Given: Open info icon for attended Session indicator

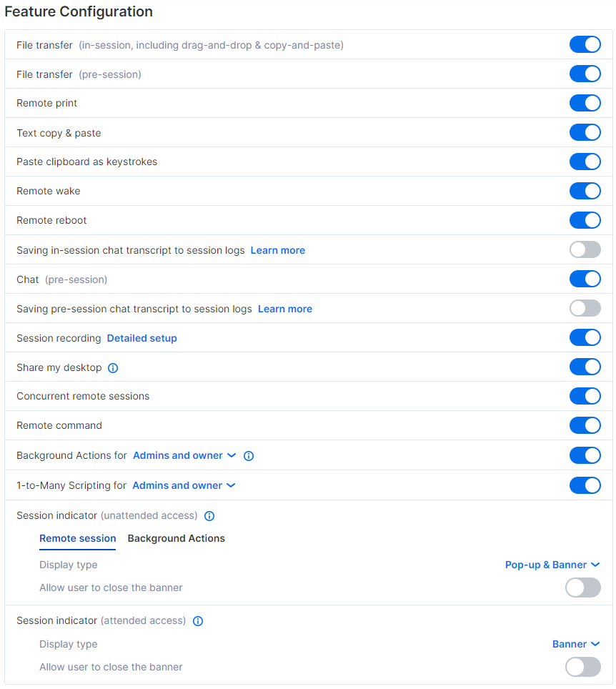Looking at the screenshot, I should tap(198, 621).
